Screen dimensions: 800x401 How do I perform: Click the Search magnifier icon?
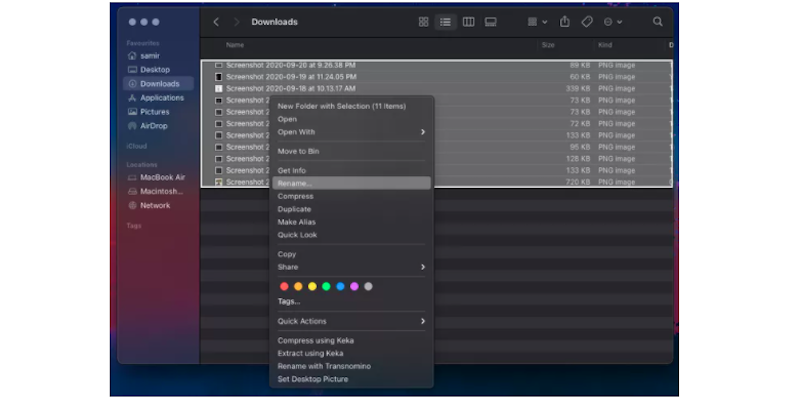tap(658, 21)
